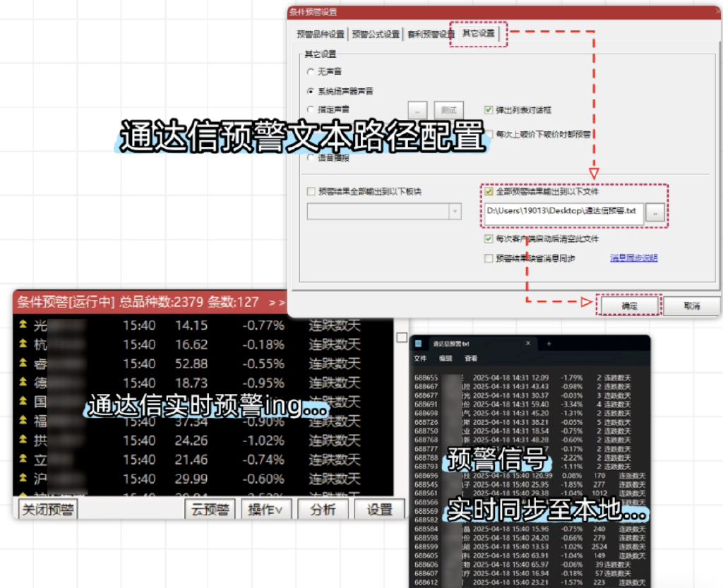The image size is (723, 588).
Task: Enable 预警结果缺省消息同步 checkbox
Action: 489,258
